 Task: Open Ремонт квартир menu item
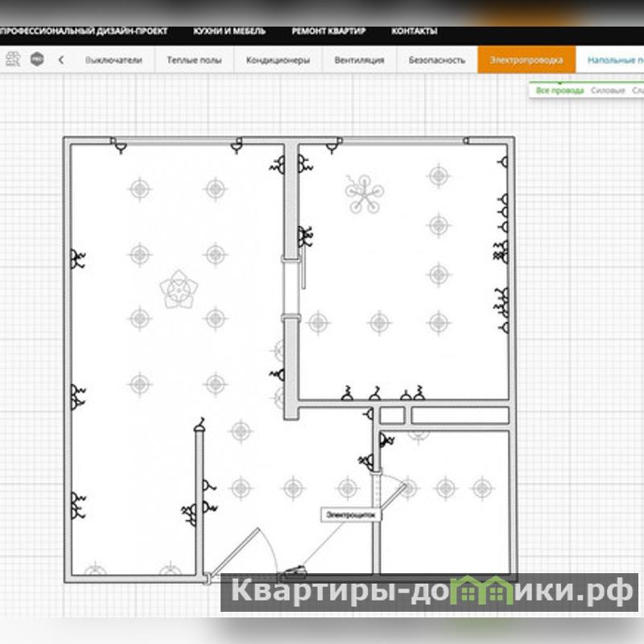tap(328, 31)
